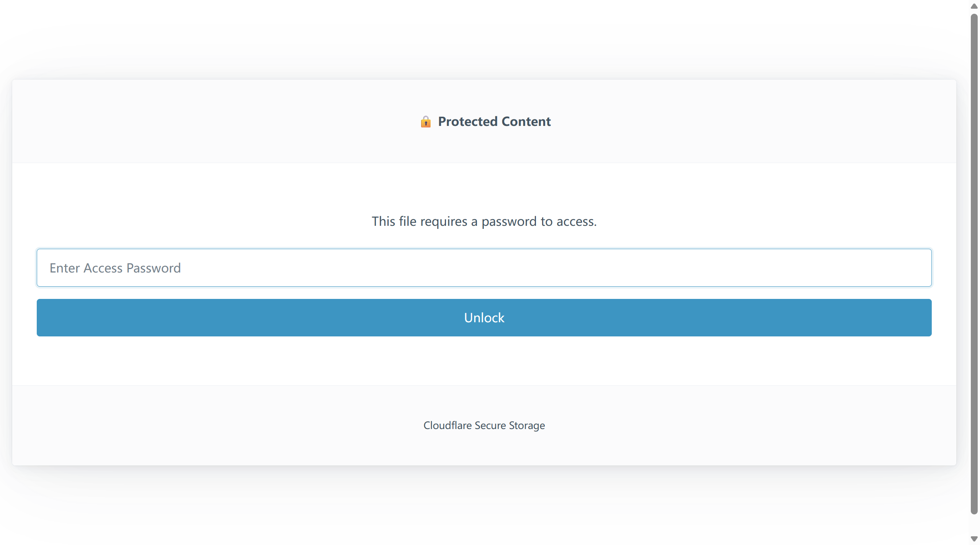
Task: Click the "Enter Access Password" placeholder text
Action: pyautogui.click(x=115, y=268)
